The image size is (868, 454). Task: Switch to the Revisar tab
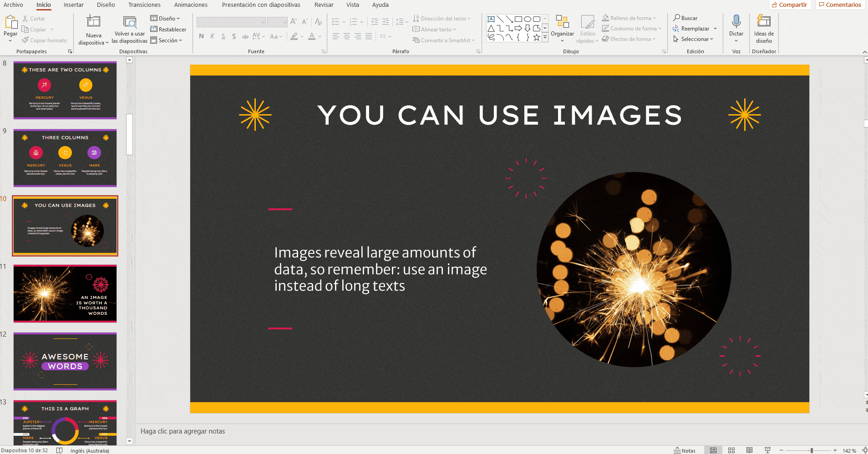[324, 5]
